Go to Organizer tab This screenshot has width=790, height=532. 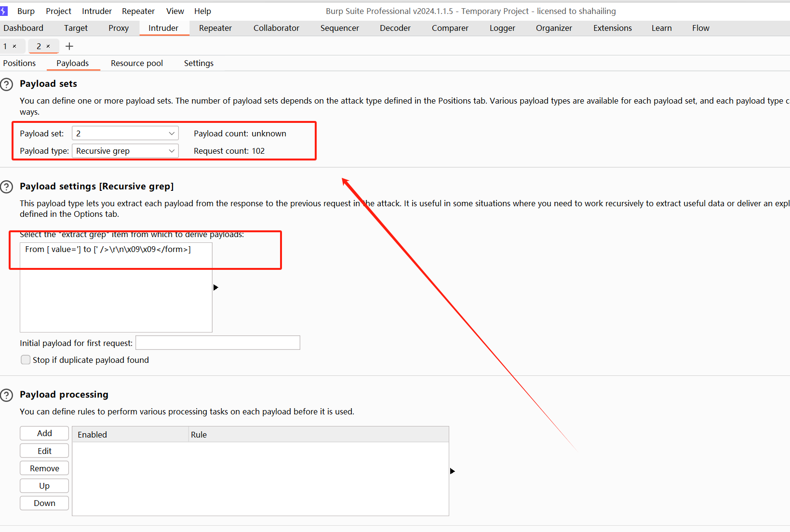[x=554, y=28]
